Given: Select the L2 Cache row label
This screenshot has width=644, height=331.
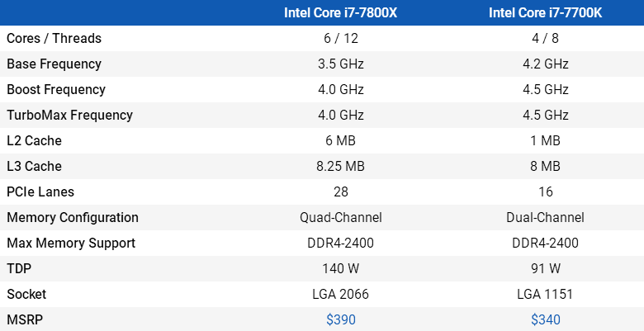Looking at the screenshot, I should tap(34, 140).
